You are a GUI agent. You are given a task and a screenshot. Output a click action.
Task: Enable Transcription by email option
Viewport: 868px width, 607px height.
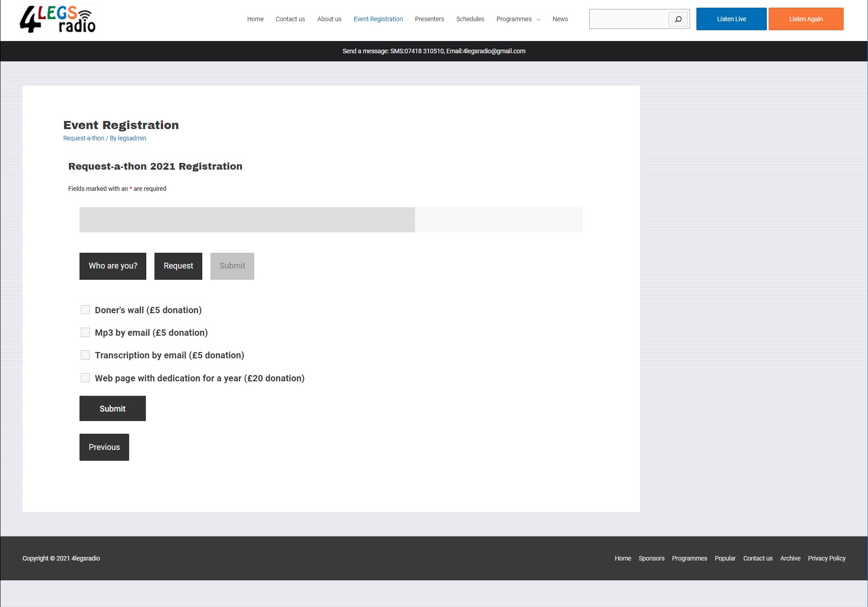(x=85, y=355)
